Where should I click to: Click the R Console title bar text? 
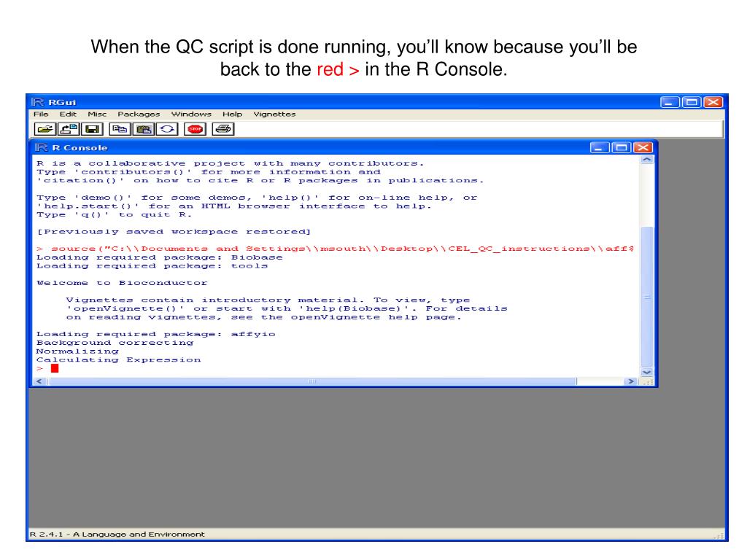point(80,147)
